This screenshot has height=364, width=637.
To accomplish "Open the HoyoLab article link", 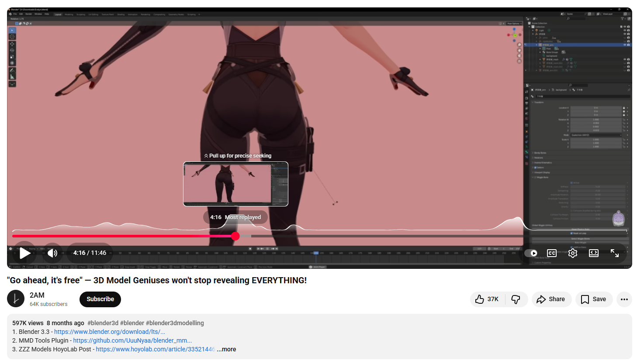I will click(155, 349).
